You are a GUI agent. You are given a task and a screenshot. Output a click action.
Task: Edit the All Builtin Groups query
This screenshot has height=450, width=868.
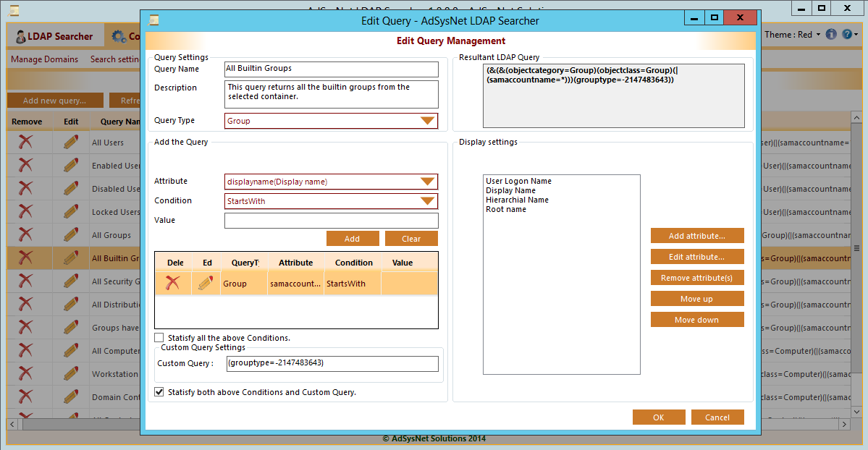(71, 258)
